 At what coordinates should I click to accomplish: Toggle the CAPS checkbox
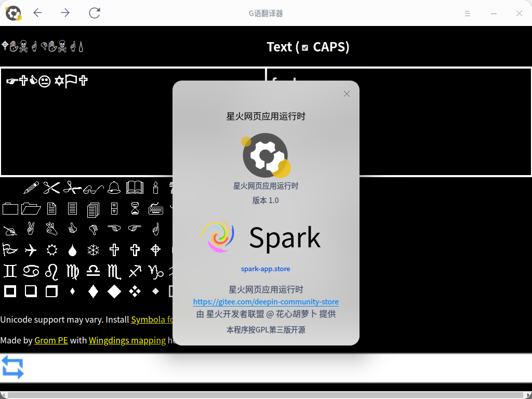(x=305, y=48)
